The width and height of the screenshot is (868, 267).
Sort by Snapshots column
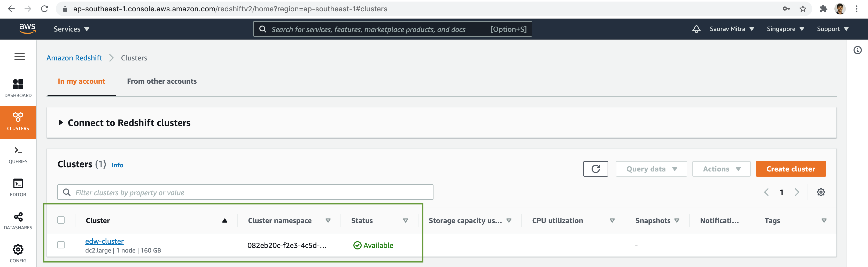click(x=677, y=221)
